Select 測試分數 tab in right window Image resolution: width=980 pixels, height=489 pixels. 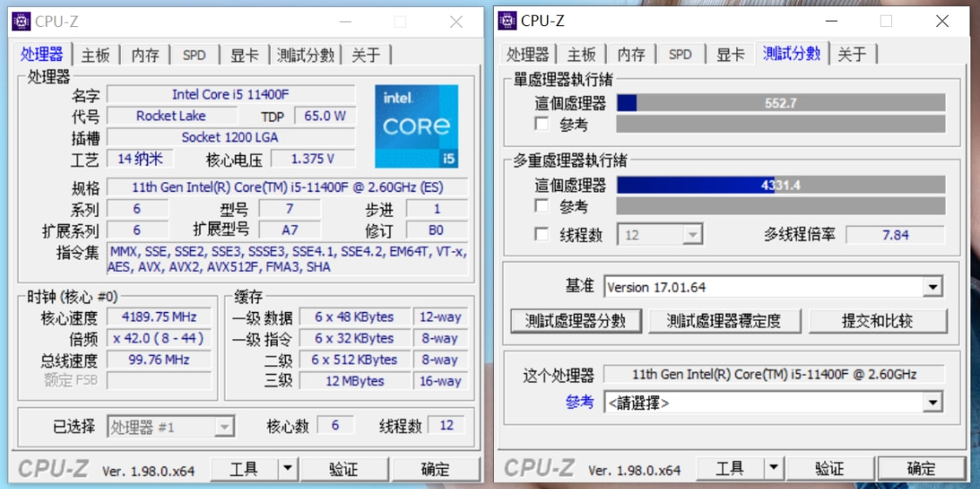[792, 54]
